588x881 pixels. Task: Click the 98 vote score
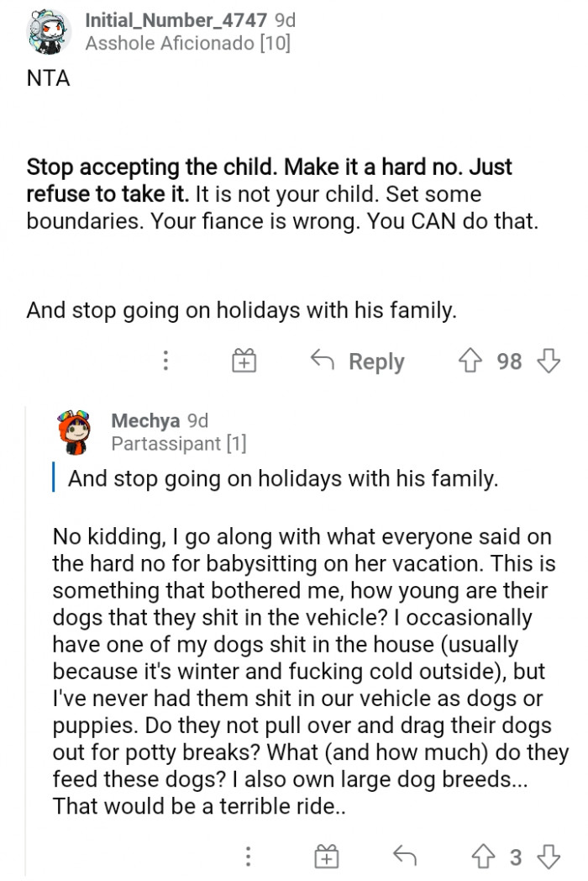point(509,361)
